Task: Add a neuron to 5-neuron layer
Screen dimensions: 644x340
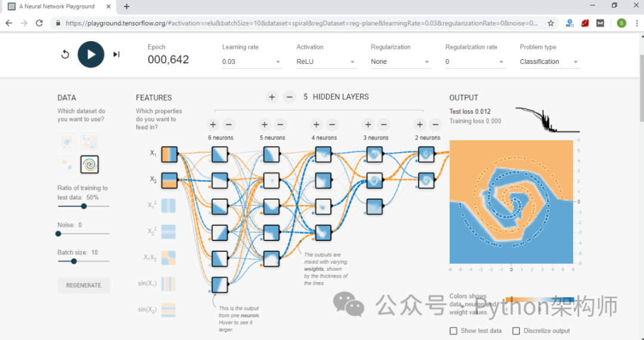Action: point(265,125)
